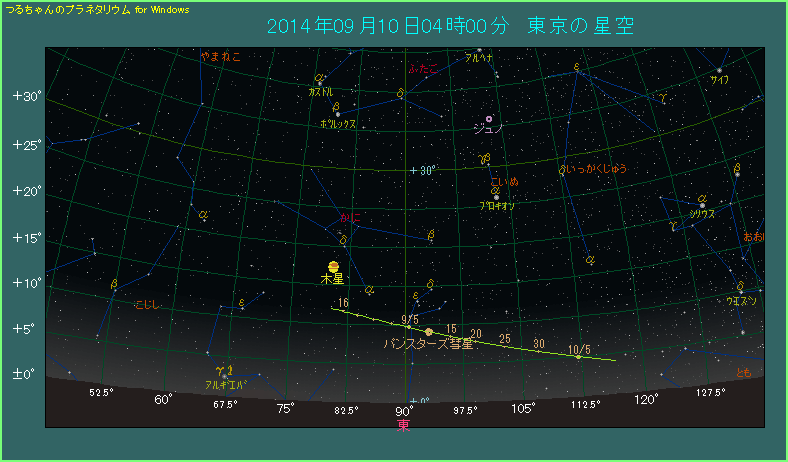The height and width of the screenshot is (462, 788).
Task: Select the pink Juno asteroid marker
Action: pos(489,119)
